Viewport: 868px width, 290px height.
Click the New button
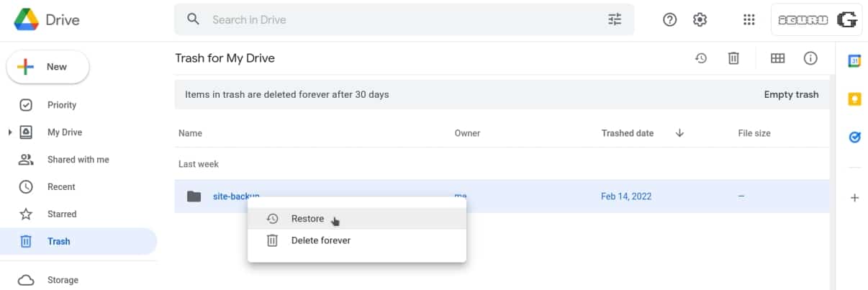pyautogui.click(x=48, y=67)
